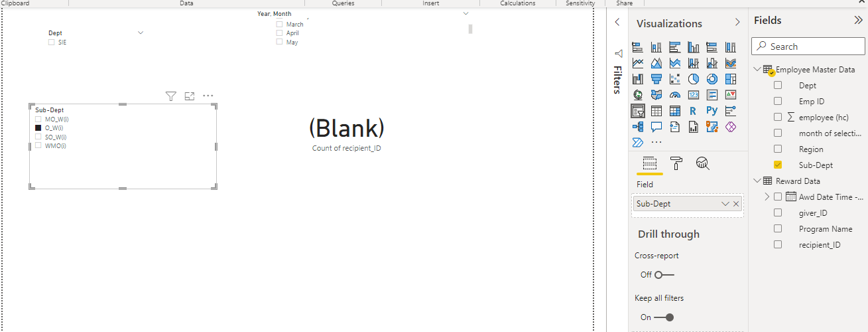Screen dimensions: 868x332
Task: Open the Year, Month slicer dropdown chevron
Action: [x=465, y=14]
